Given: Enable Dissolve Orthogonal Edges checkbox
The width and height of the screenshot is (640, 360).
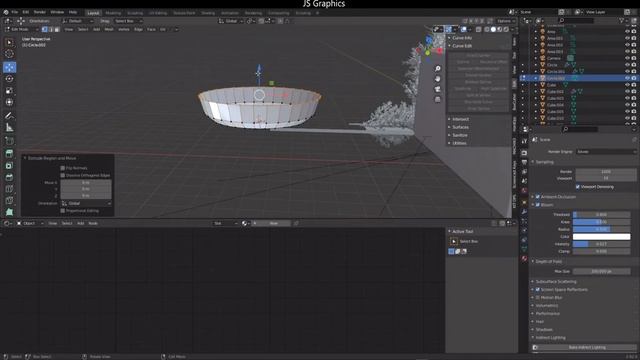Looking at the screenshot, I should pyautogui.click(x=62, y=175).
